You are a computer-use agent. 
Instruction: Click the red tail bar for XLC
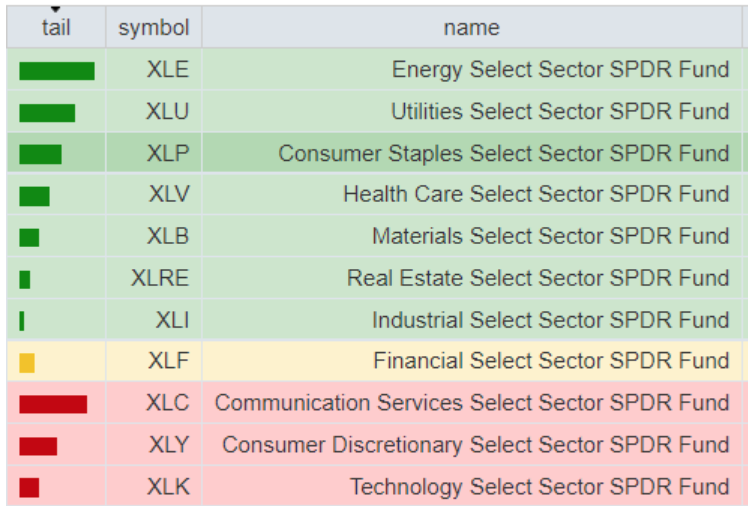[x=53, y=404]
